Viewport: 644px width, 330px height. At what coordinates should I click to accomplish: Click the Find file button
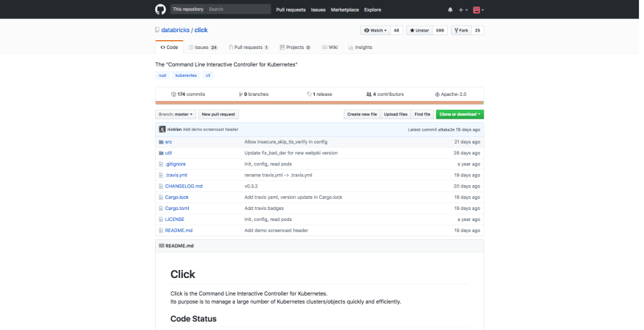coord(422,115)
